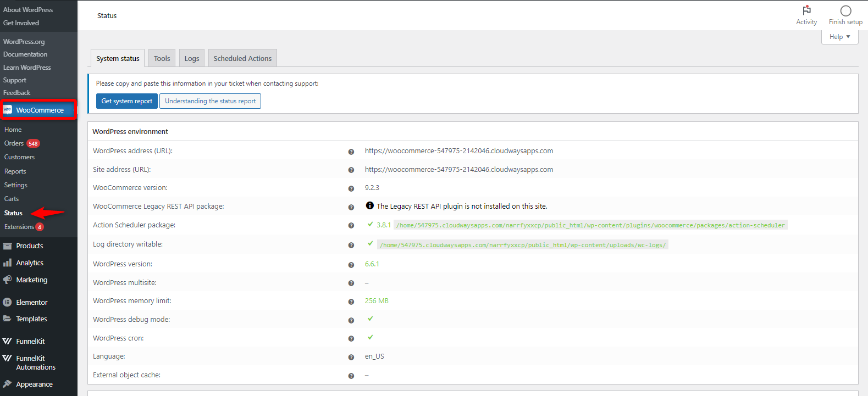The height and width of the screenshot is (396, 868).
Task: Click WordPress environment section heading
Action: click(130, 132)
